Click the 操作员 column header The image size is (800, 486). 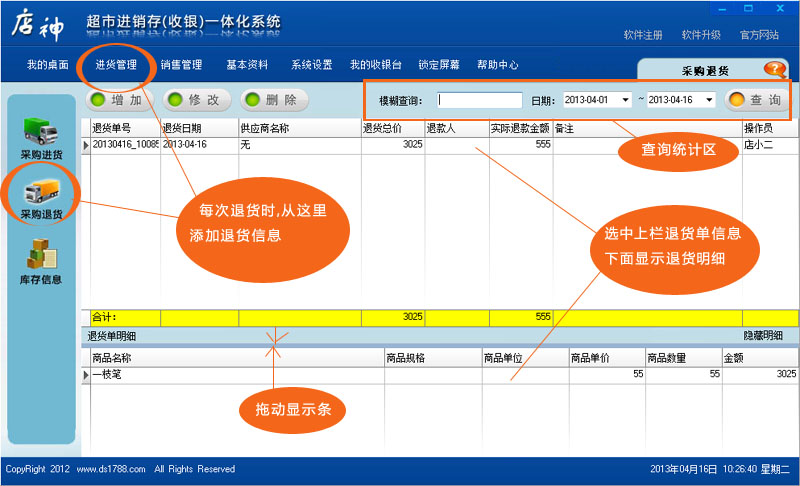[770, 129]
